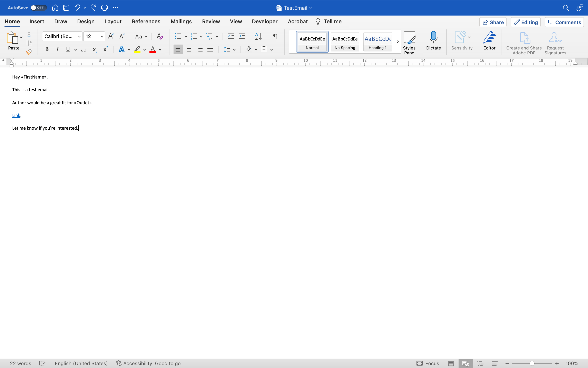Click Request Signatures
The image size is (588, 368).
555,43
